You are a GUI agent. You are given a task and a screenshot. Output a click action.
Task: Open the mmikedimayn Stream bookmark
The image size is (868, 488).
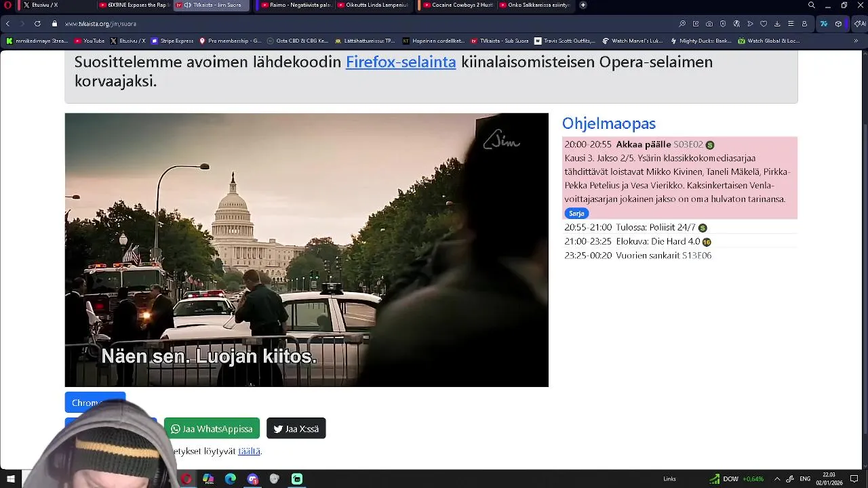37,41
